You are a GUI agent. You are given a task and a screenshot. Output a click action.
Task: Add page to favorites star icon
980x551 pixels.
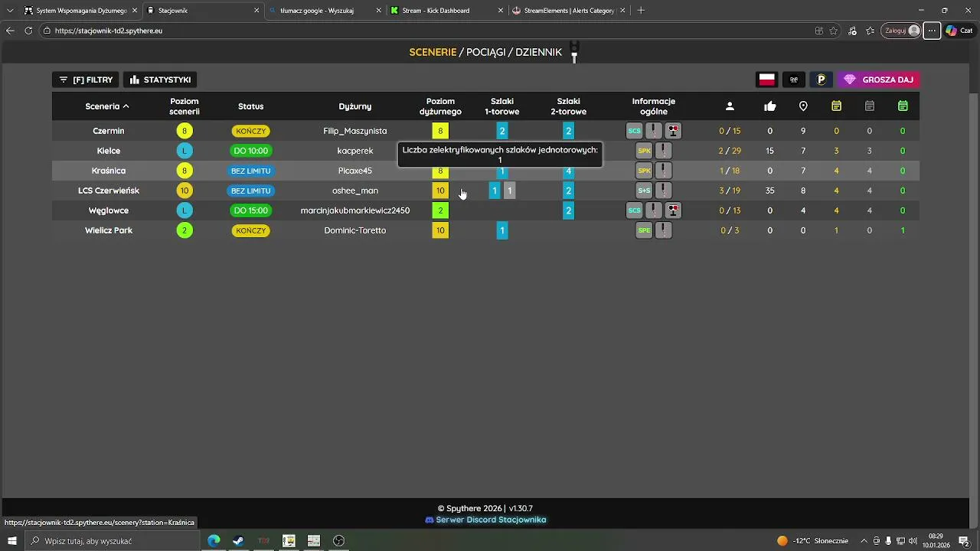(834, 31)
